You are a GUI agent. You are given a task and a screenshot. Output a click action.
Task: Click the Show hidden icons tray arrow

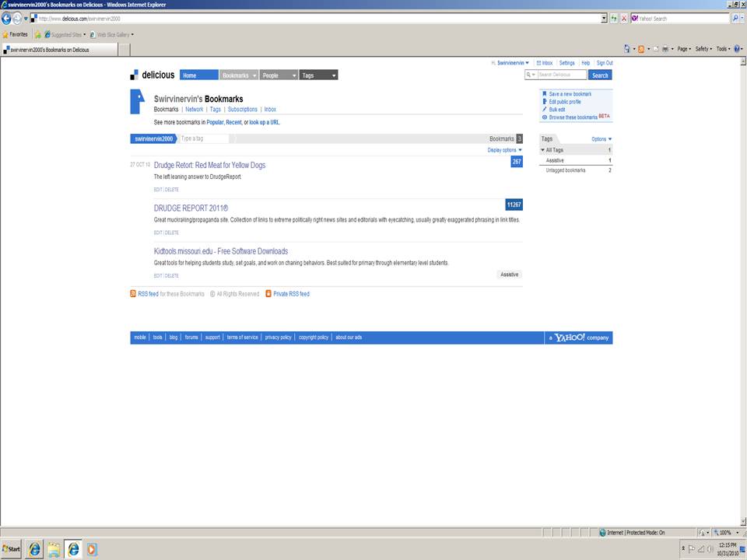(x=683, y=548)
